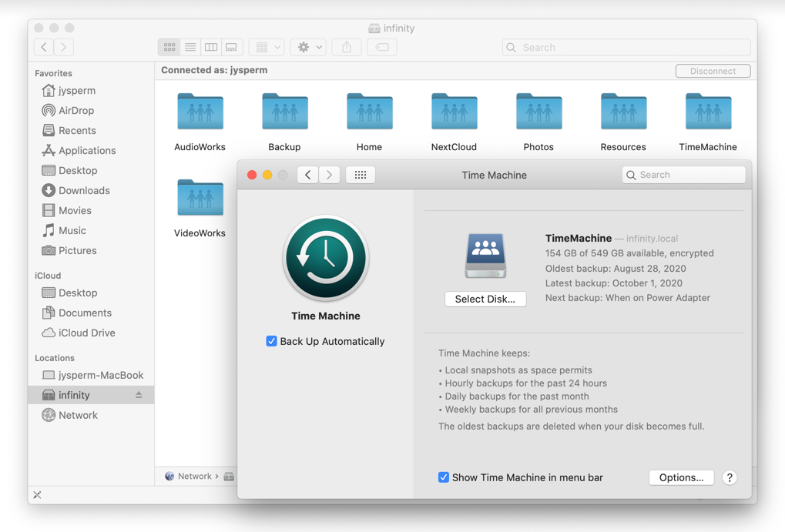
Task: Expand the group-by arrangement dropdown
Action: coord(268,47)
